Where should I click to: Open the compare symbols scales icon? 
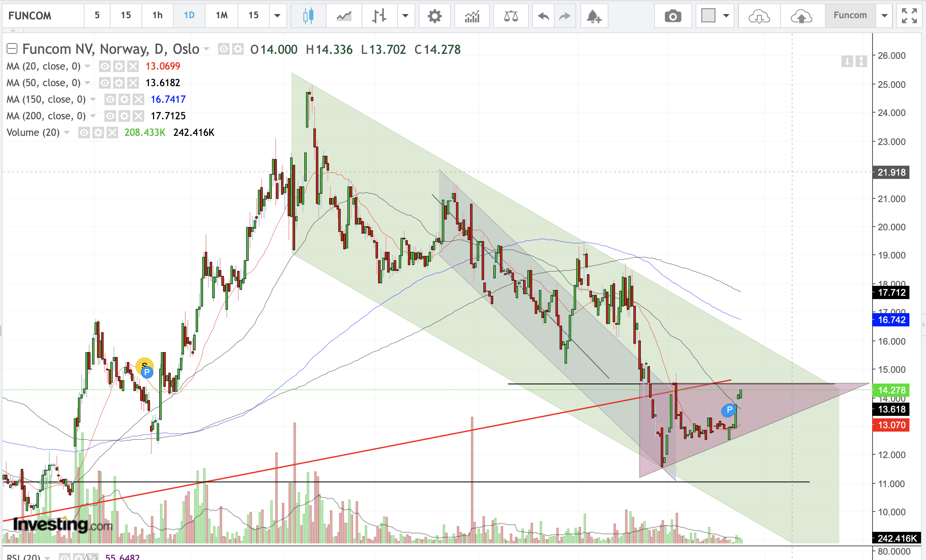click(x=511, y=16)
